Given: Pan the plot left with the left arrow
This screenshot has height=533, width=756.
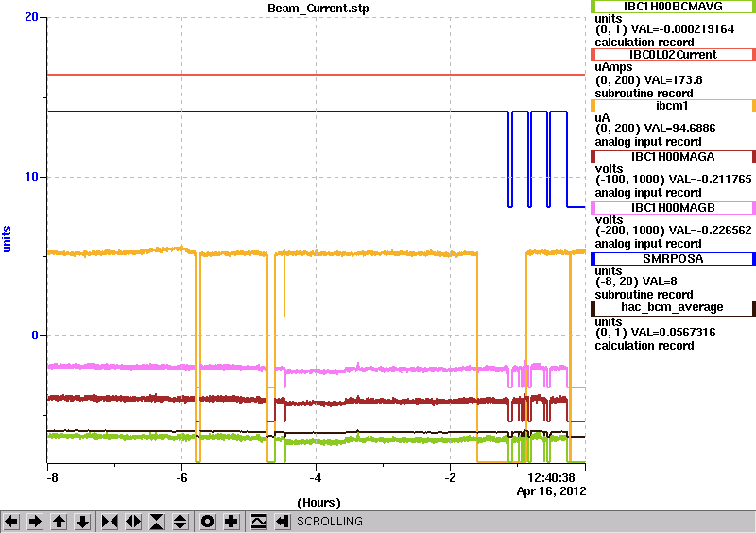Looking at the screenshot, I should tap(11, 522).
